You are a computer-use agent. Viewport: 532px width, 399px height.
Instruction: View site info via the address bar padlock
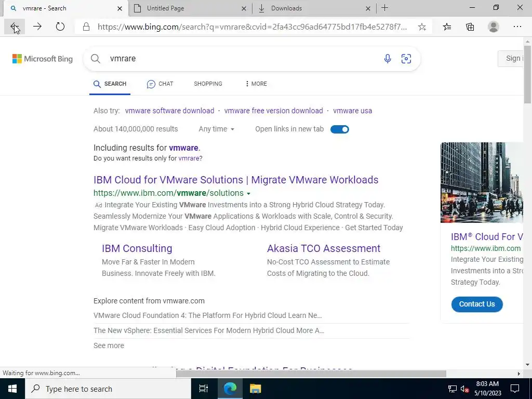click(86, 27)
